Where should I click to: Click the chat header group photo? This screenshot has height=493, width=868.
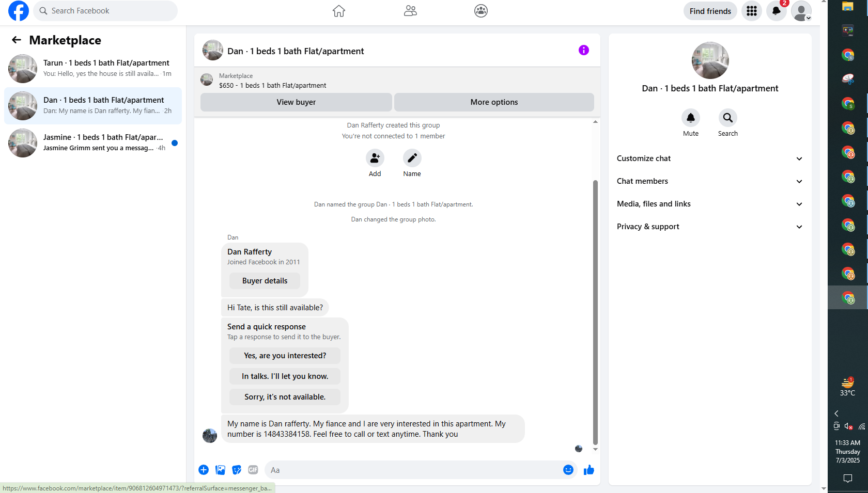coord(213,50)
